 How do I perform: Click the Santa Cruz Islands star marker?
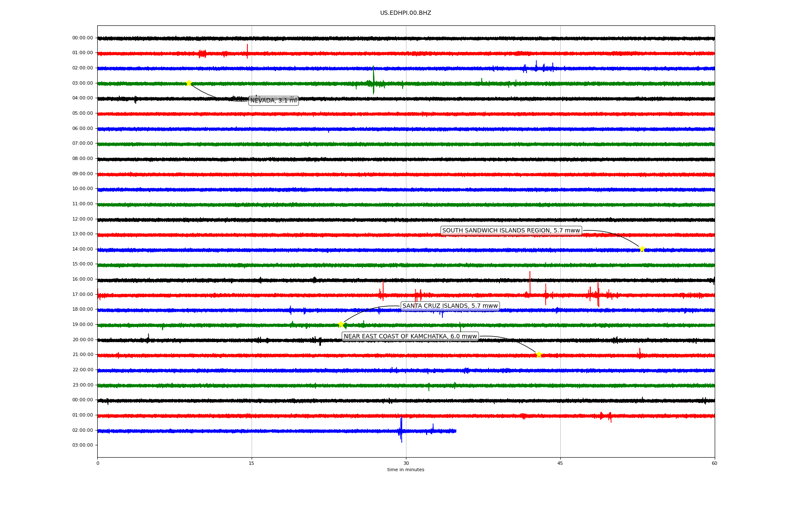341,324
